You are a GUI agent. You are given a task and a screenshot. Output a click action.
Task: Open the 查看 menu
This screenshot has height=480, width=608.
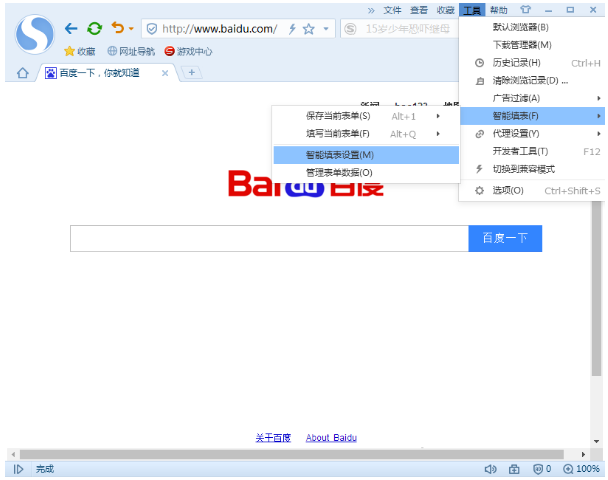pos(419,10)
